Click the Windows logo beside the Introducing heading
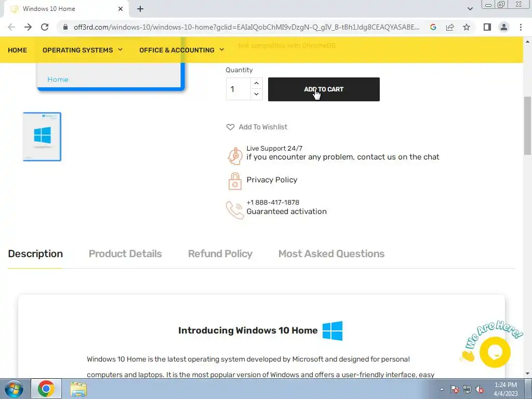The image size is (532, 399). [x=332, y=331]
